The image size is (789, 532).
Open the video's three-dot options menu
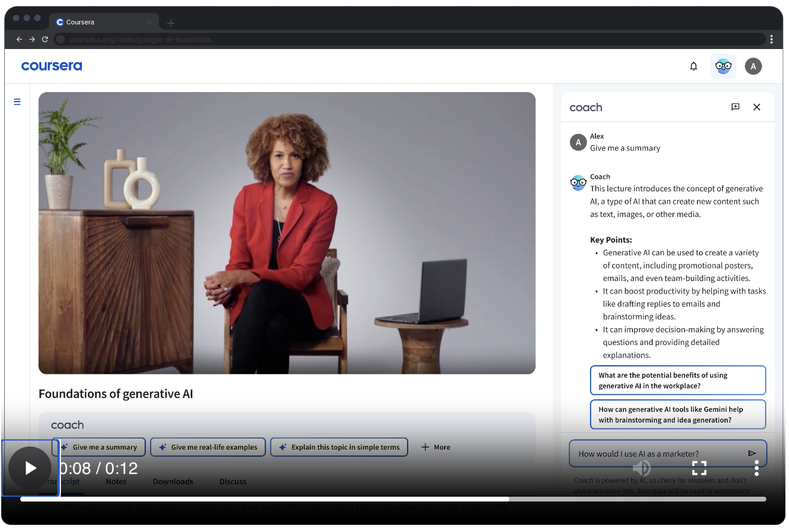(x=756, y=468)
